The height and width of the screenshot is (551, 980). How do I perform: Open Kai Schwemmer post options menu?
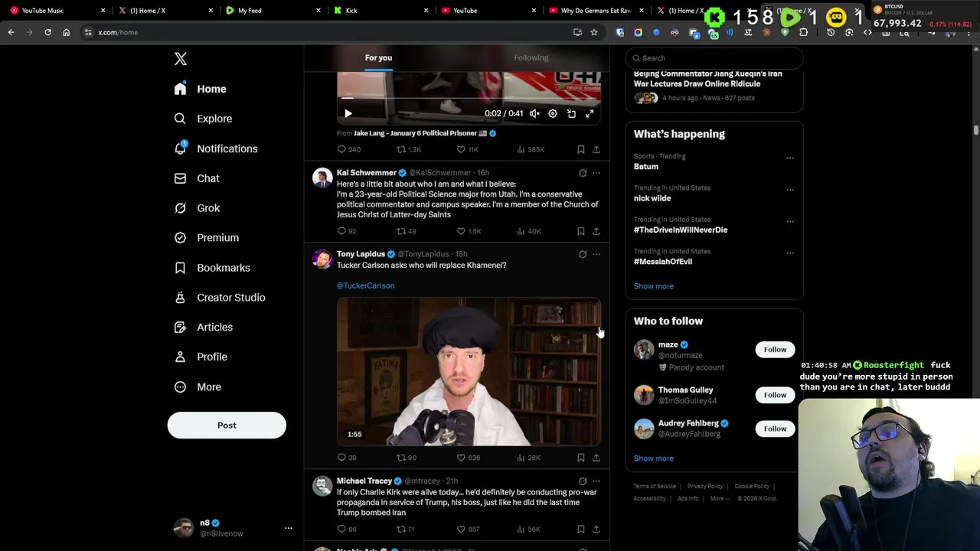[596, 173]
